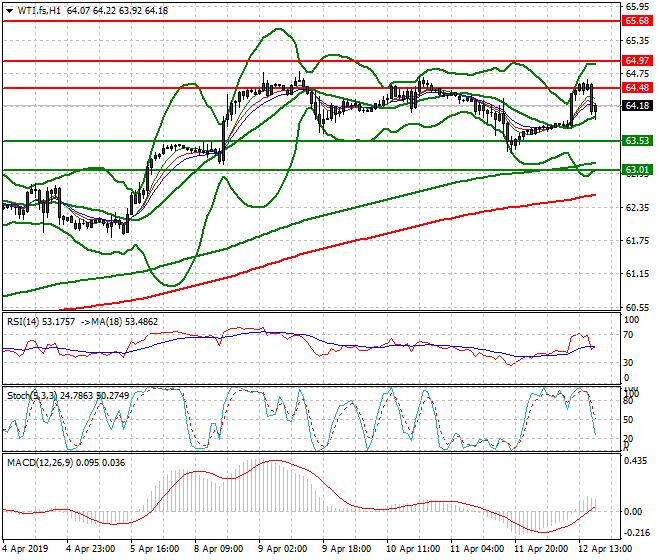Viewport: 660px width, 560px height.
Task: Click the RSI(14) indicator label
Action: [x=24, y=321]
